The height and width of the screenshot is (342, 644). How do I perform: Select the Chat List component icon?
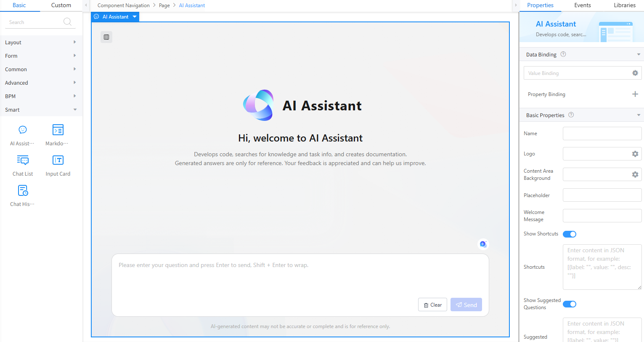click(x=23, y=160)
